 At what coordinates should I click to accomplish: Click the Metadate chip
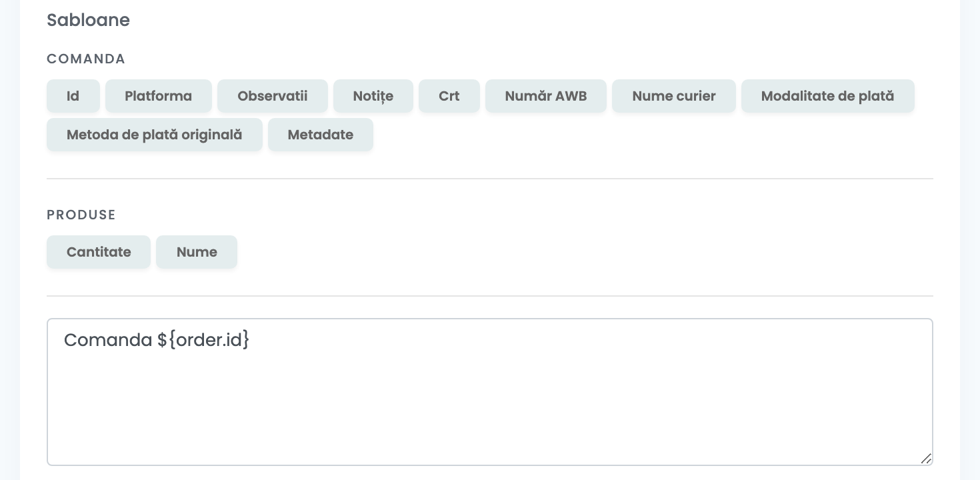pos(321,135)
